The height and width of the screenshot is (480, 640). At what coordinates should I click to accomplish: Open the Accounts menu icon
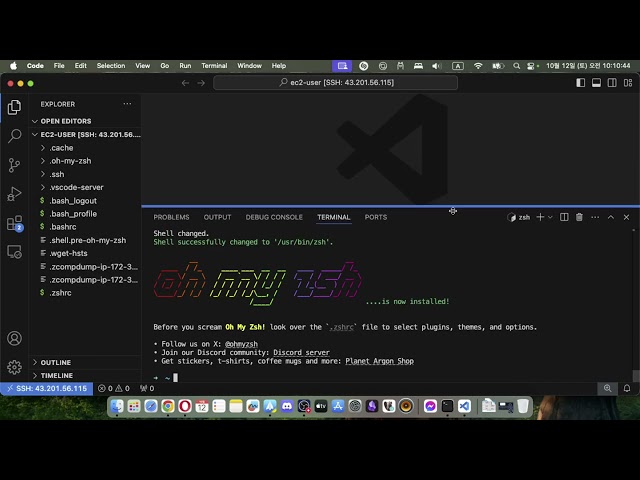(x=14, y=338)
